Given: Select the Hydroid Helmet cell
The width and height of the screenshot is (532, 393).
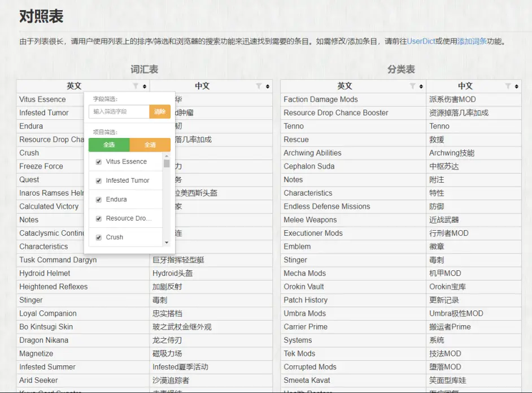Looking at the screenshot, I should point(83,274).
